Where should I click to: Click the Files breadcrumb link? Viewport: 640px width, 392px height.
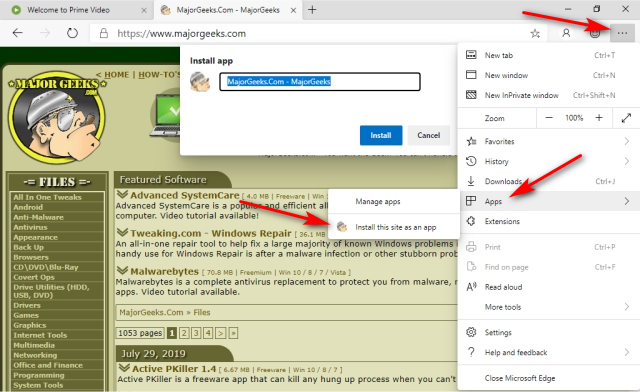coord(202,312)
